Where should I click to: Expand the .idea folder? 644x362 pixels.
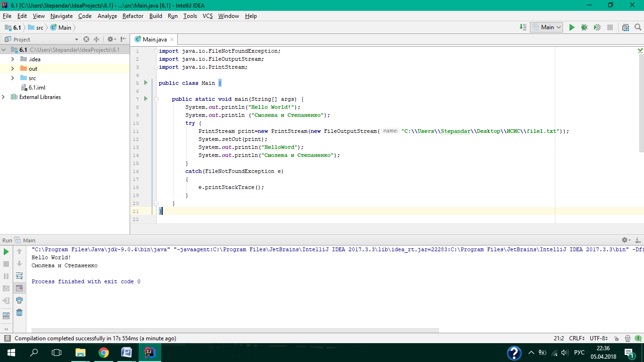click(13, 59)
